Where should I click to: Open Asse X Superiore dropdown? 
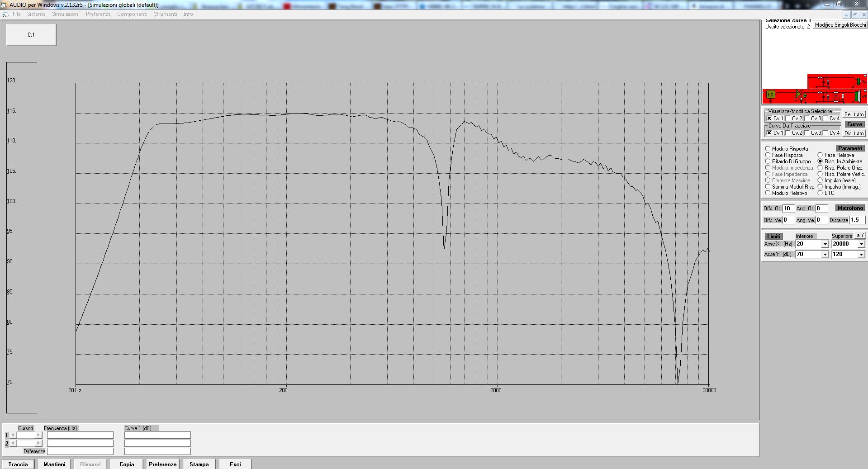[x=861, y=244]
